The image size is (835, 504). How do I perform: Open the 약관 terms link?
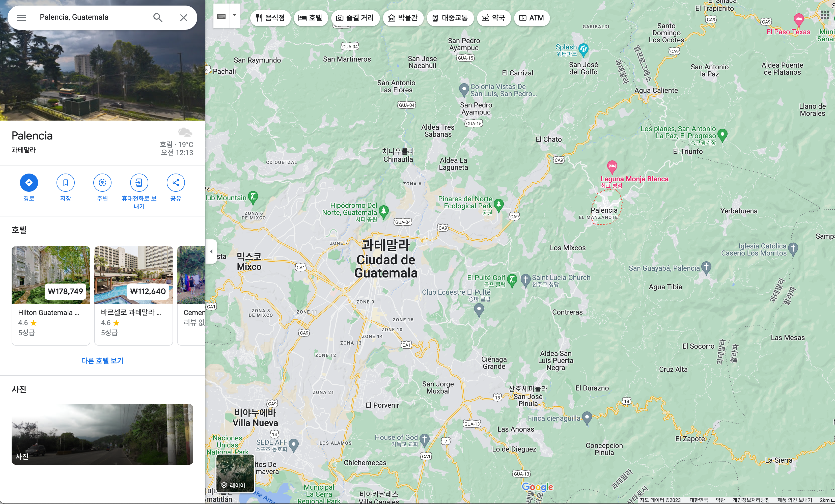coord(720,500)
